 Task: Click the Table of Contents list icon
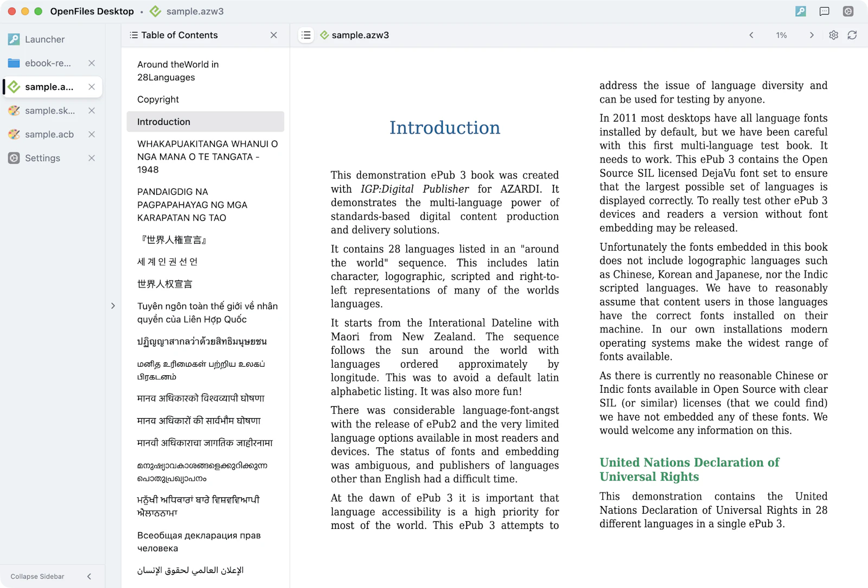(134, 35)
